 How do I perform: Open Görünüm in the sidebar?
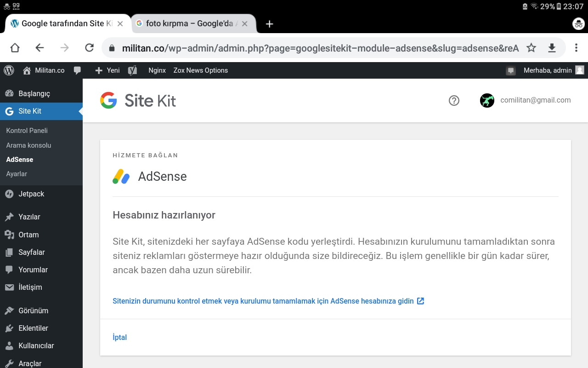coord(41,310)
